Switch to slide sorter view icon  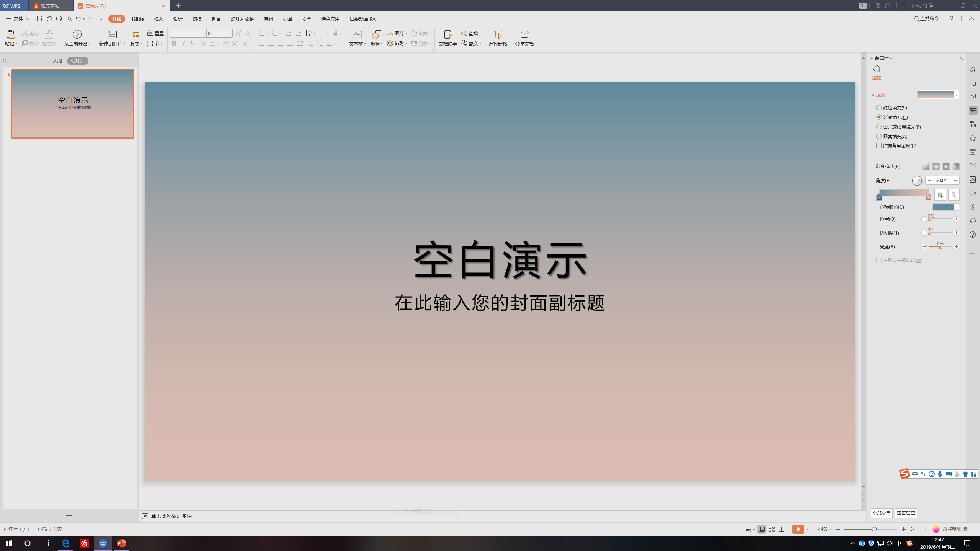772,529
